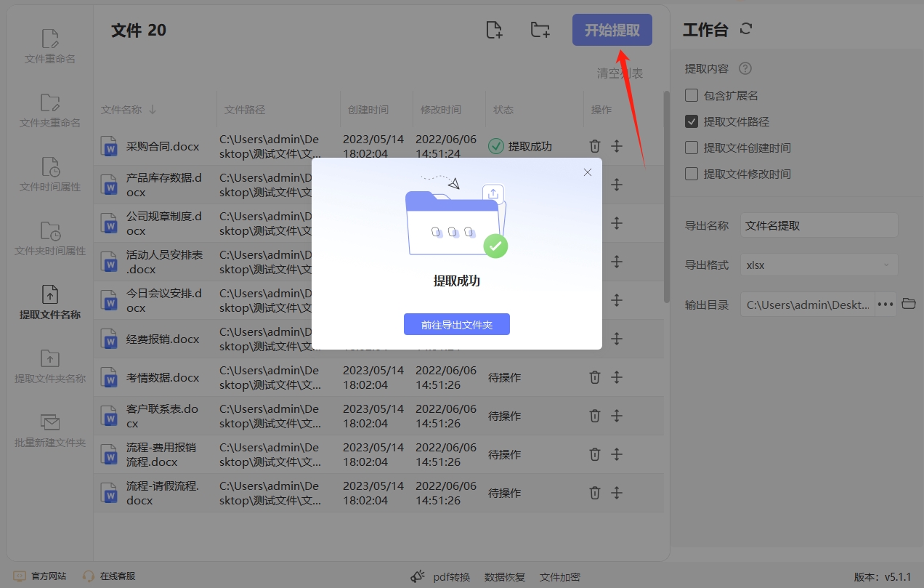The width and height of the screenshot is (924, 588).
Task: Select the 提取文件夹名称 sidebar tab
Action: coord(50,366)
